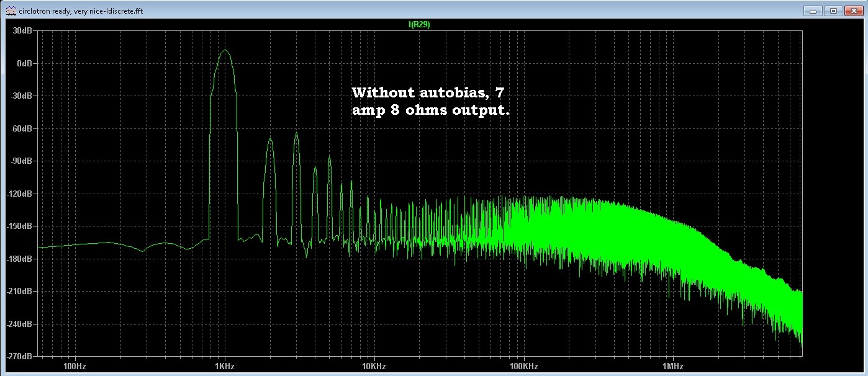
Task: Maximize the FFT plot window
Action: click(833, 11)
